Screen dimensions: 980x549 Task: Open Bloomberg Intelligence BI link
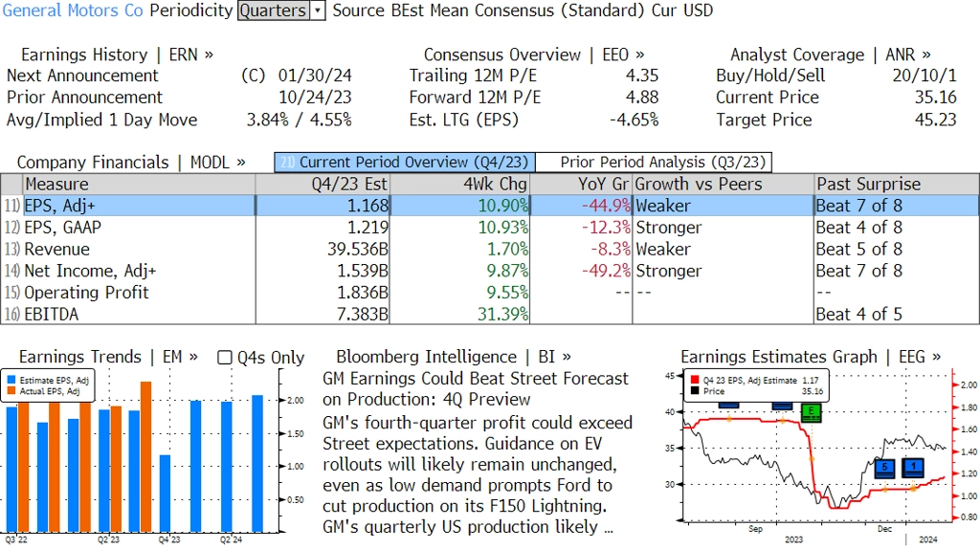click(453, 357)
